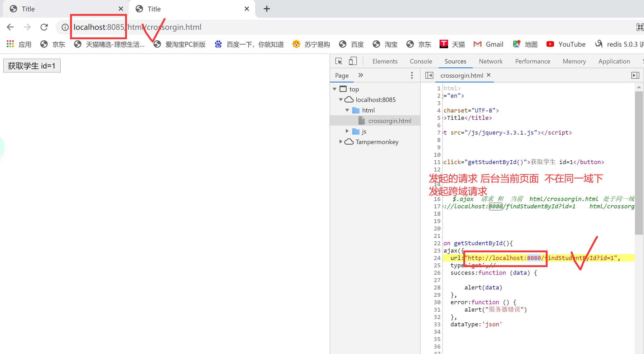The width and height of the screenshot is (644, 354).
Task: Open navigator three-dot options menu
Action: coord(412,75)
